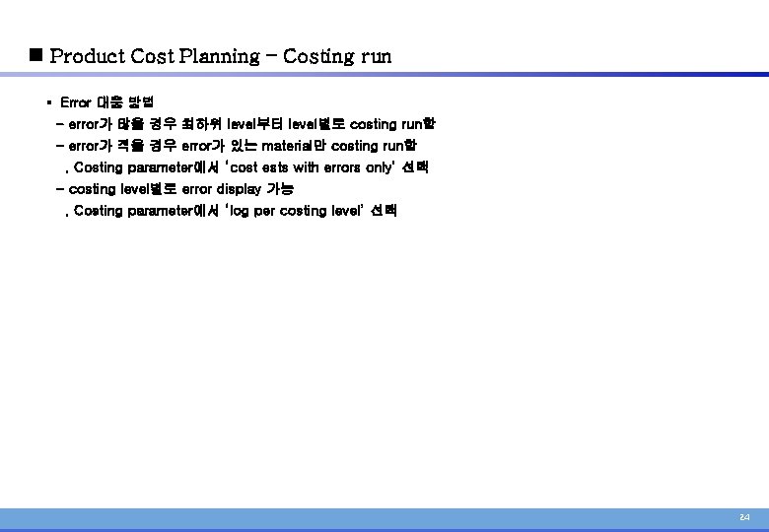The height and width of the screenshot is (532, 769).
Task: Click the line 'costing level별로 error display 가능'
Action: (175, 188)
